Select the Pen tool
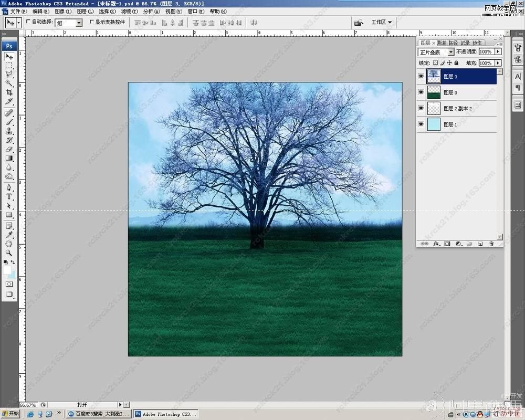Viewport: 525px width, 420px height. 9,187
